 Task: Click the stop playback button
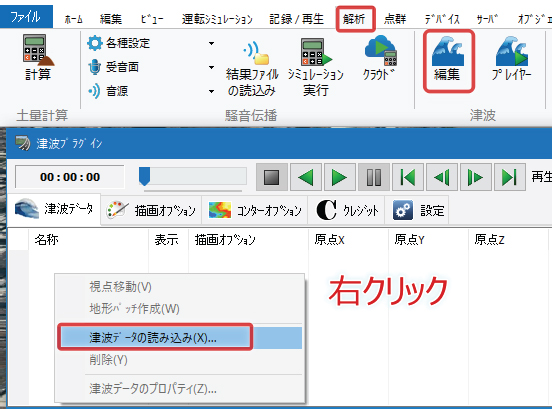(271, 177)
